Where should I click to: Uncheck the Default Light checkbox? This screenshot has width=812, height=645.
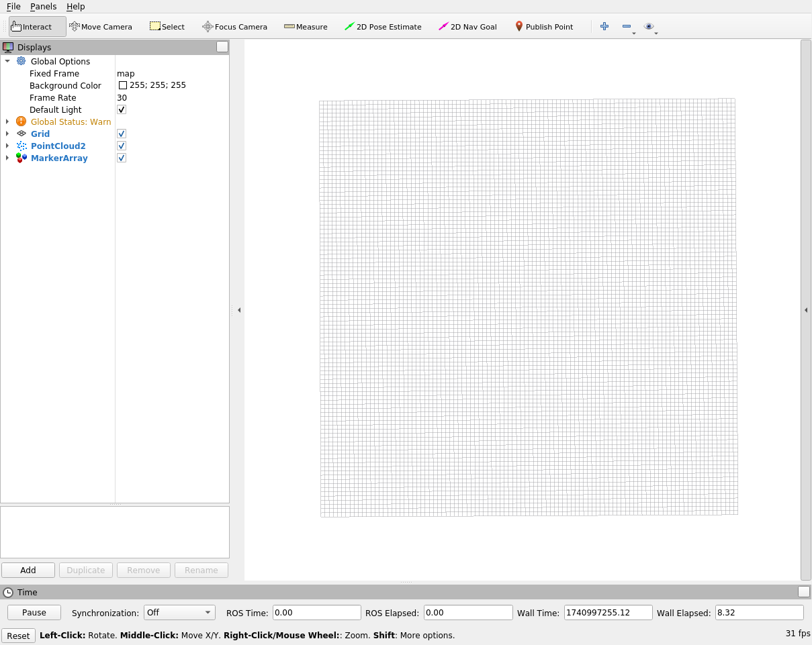tap(122, 109)
